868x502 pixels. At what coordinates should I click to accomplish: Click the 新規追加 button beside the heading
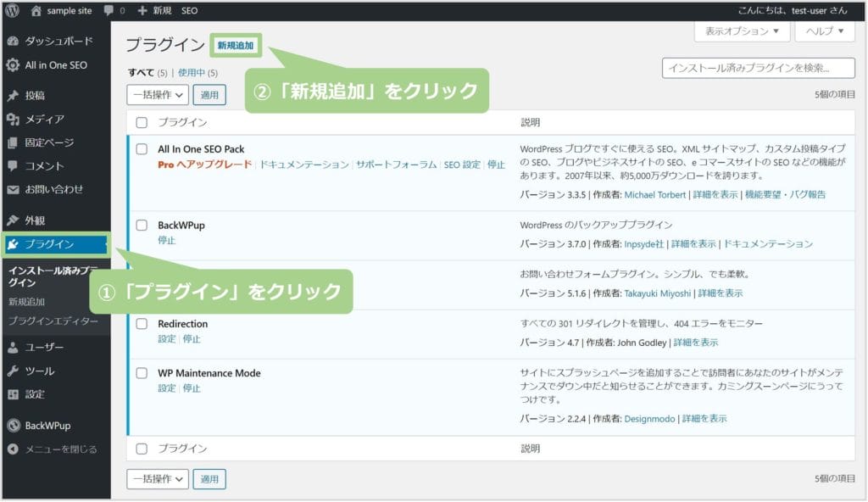(236, 46)
